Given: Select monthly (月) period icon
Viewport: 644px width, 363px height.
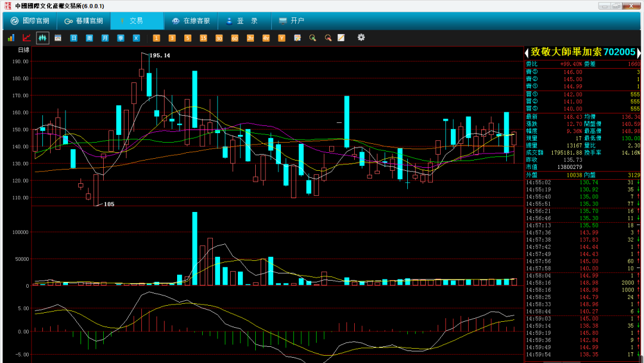Looking at the screenshot, I should [105, 38].
